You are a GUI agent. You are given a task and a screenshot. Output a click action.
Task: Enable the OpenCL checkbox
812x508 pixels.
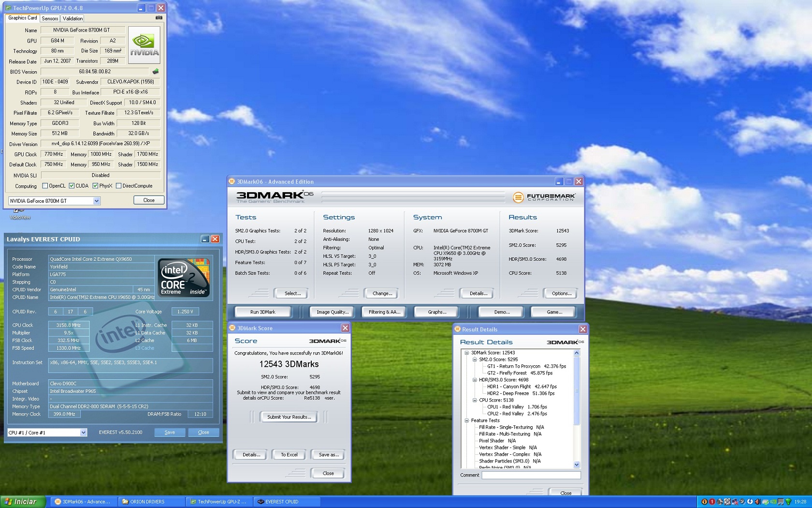(45, 186)
